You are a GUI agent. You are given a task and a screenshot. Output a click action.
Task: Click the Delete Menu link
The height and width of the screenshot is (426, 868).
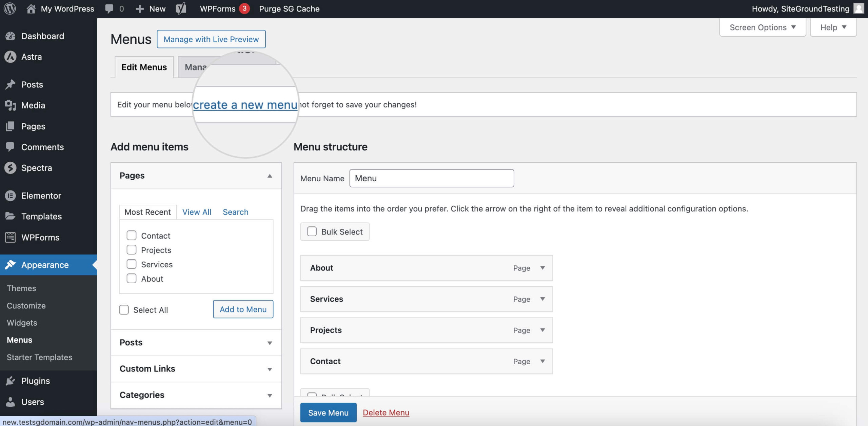(386, 412)
